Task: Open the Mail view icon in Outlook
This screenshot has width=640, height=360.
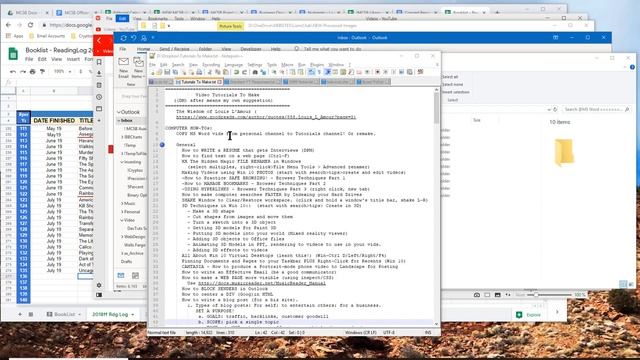Action: [x=121, y=276]
